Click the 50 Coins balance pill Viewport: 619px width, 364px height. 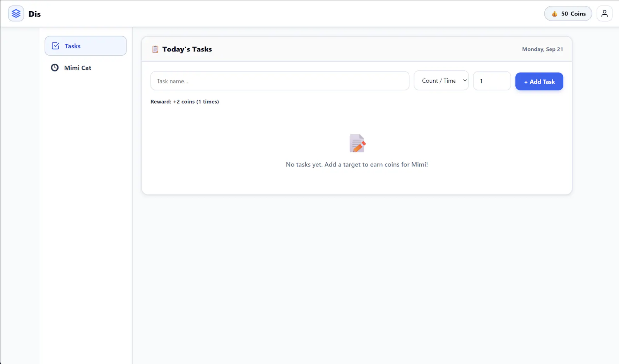(x=568, y=14)
